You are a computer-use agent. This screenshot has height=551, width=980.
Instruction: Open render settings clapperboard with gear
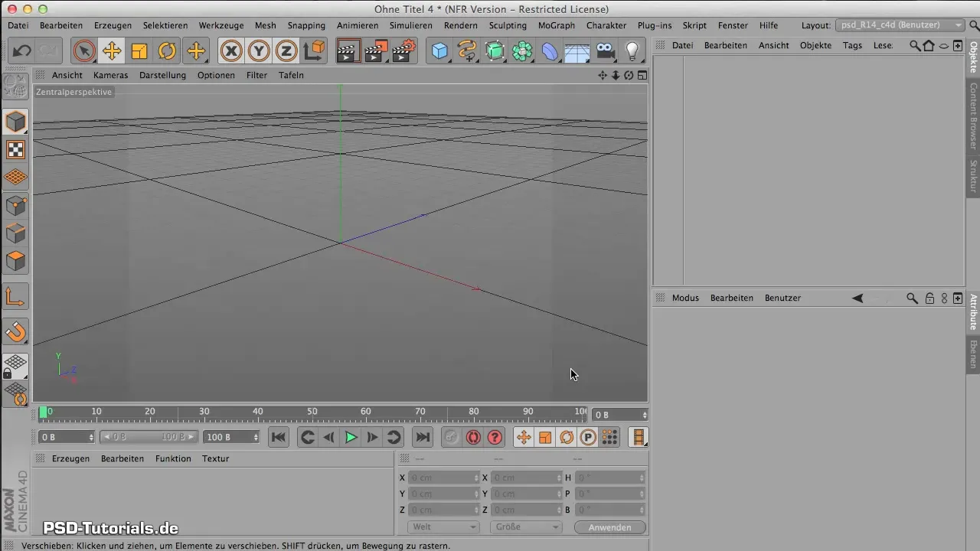pyautogui.click(x=403, y=51)
